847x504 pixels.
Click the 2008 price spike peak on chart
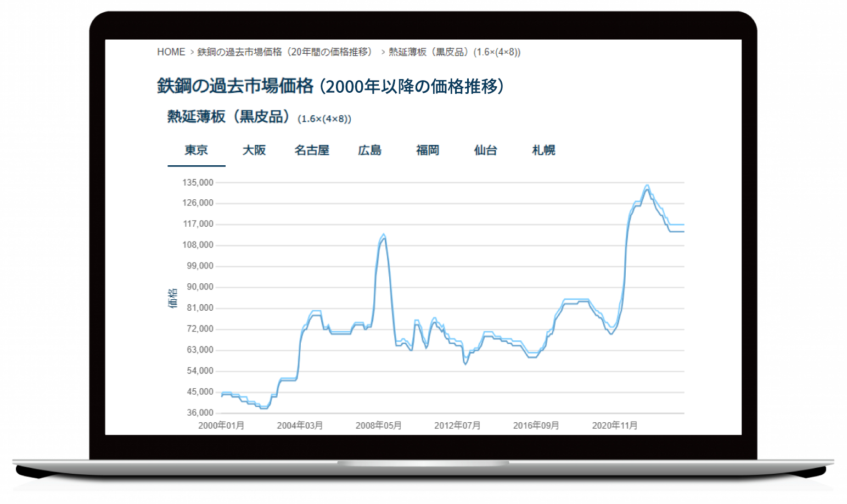(383, 235)
